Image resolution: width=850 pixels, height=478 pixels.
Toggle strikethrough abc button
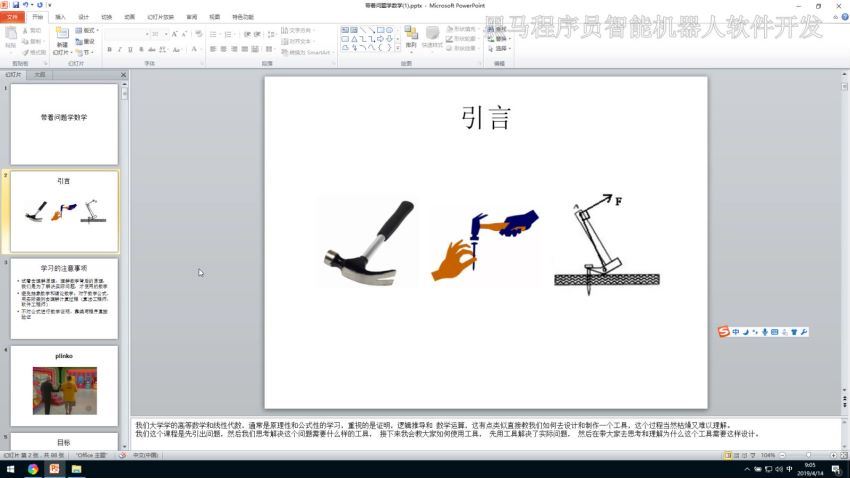152,49
